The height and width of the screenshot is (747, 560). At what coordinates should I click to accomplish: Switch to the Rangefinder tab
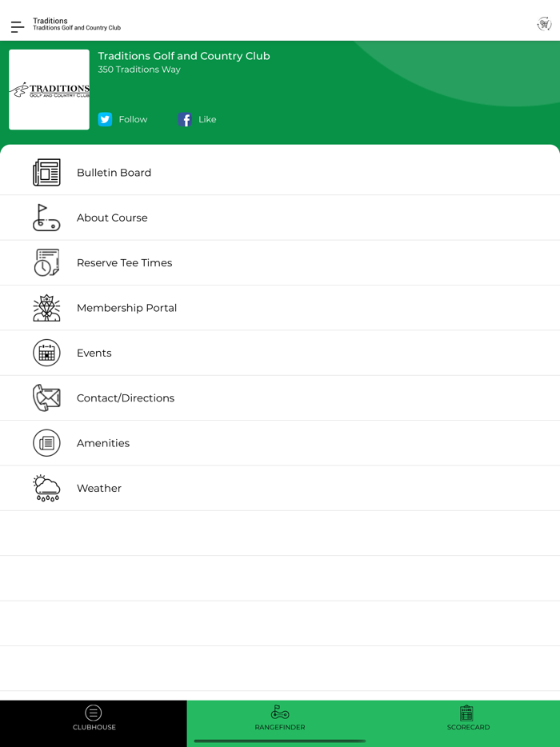point(280,723)
